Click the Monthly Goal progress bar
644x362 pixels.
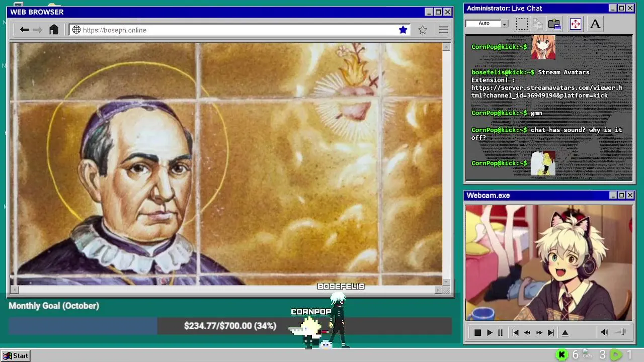tap(230, 326)
